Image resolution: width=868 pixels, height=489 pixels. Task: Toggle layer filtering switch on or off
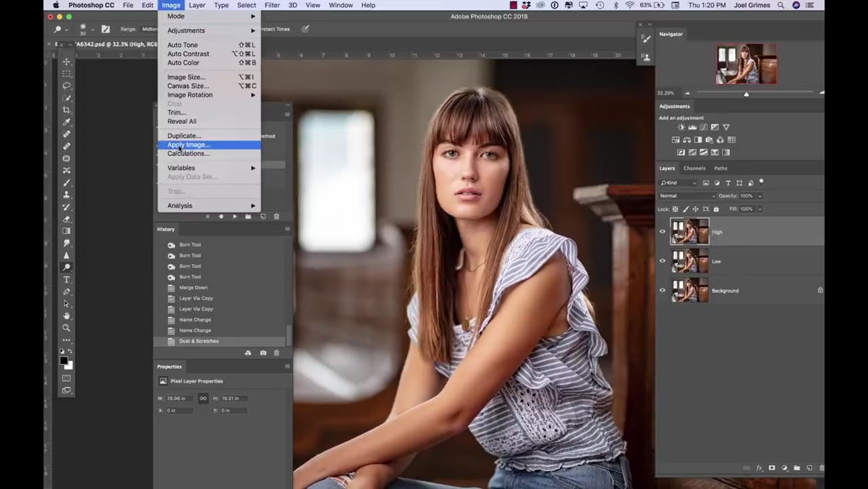pos(761,182)
